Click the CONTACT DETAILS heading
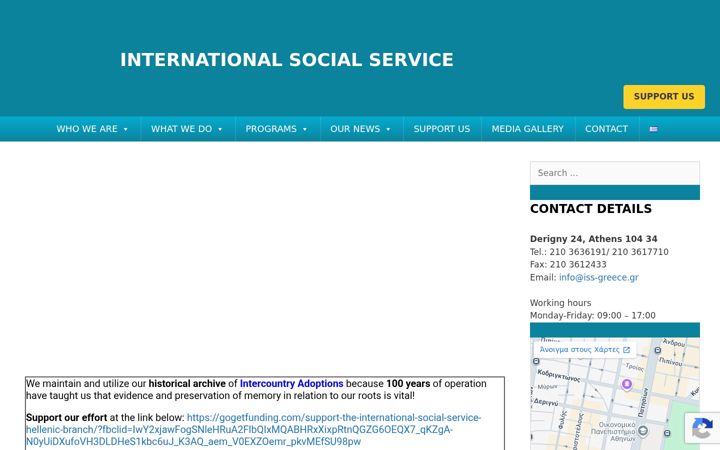 pyautogui.click(x=591, y=209)
